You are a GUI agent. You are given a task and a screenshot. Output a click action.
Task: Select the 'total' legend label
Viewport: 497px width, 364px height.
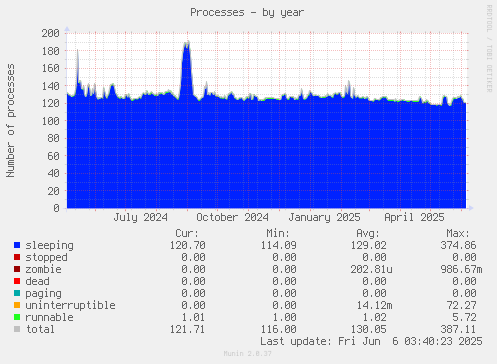pyautogui.click(x=40, y=329)
